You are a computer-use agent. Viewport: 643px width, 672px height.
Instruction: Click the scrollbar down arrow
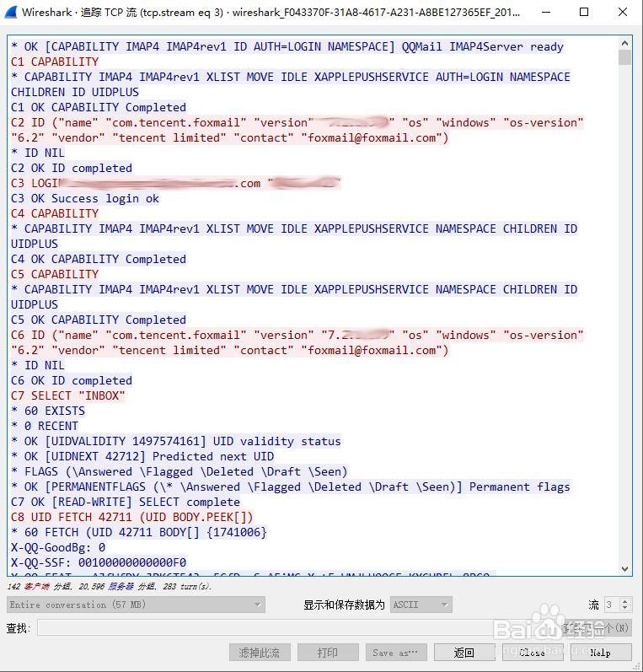click(624, 569)
